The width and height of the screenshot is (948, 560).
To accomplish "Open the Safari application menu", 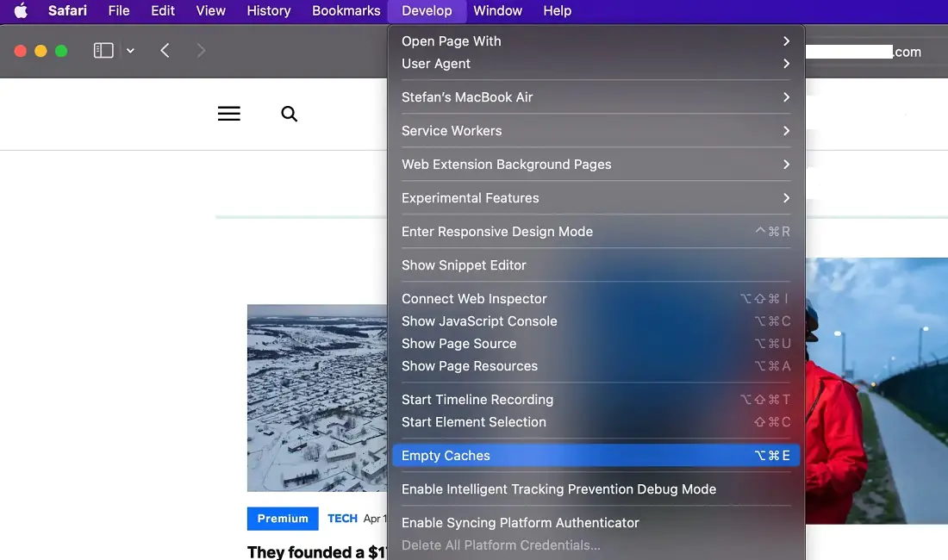I will point(68,11).
